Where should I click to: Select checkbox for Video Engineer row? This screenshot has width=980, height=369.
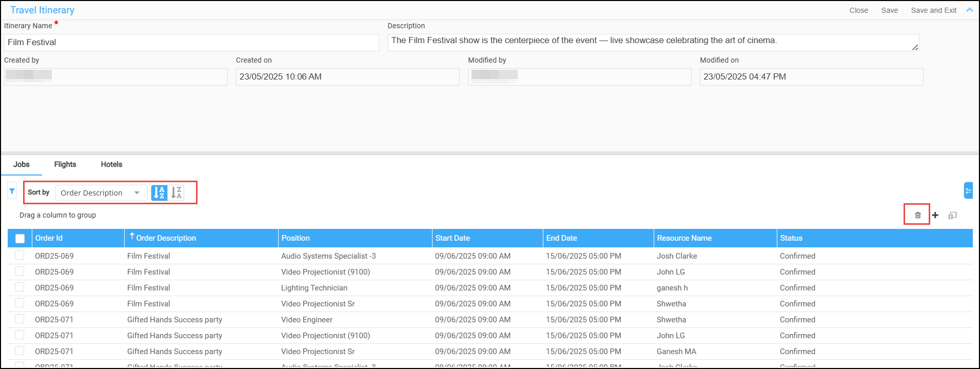pos(19,319)
